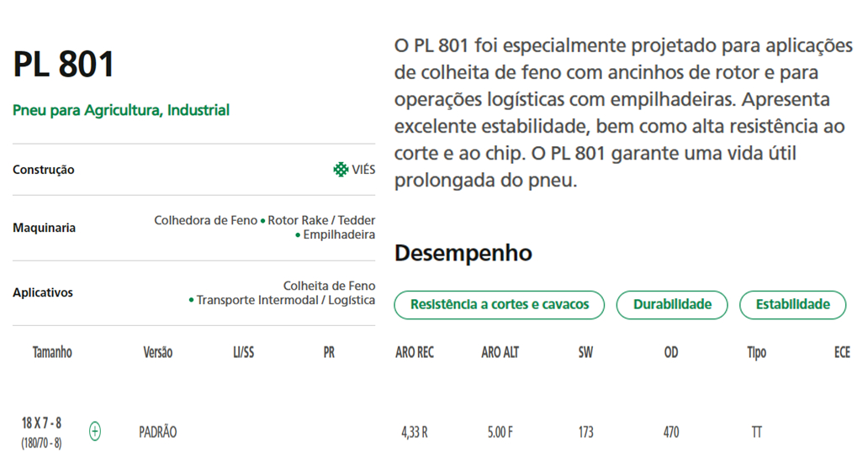Viewport: 868px width, 468px height.
Task: Click the VIÉS construction icon
Action: 341,169
